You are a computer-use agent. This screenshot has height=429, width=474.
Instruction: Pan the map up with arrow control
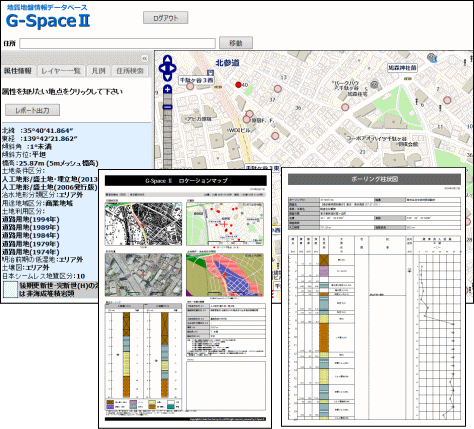point(167,60)
